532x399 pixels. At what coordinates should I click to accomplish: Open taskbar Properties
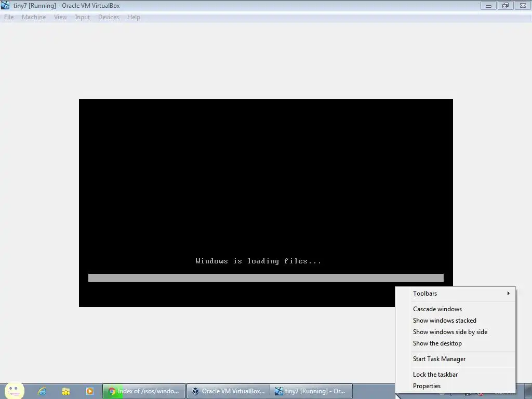(455, 386)
